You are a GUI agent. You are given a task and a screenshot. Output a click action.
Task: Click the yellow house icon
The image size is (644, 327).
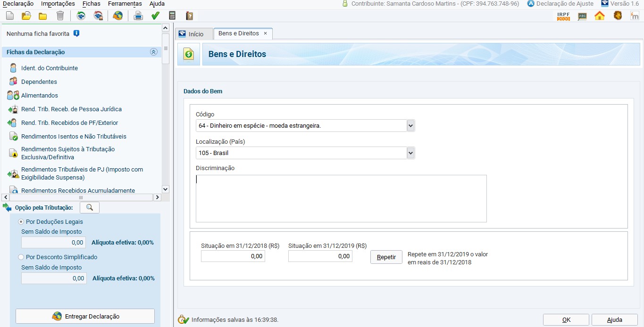pyautogui.click(x=600, y=16)
